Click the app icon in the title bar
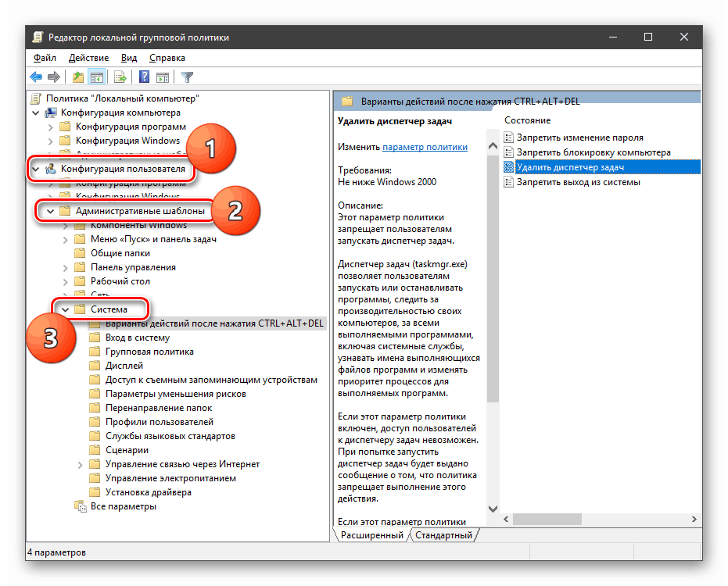The height and width of the screenshot is (586, 728). tap(38, 38)
